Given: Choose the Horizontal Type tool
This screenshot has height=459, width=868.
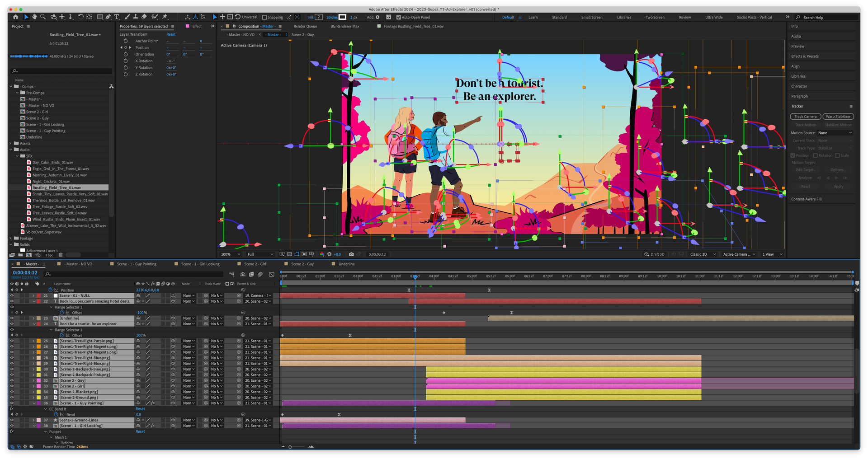Looking at the screenshot, I should coord(117,17).
